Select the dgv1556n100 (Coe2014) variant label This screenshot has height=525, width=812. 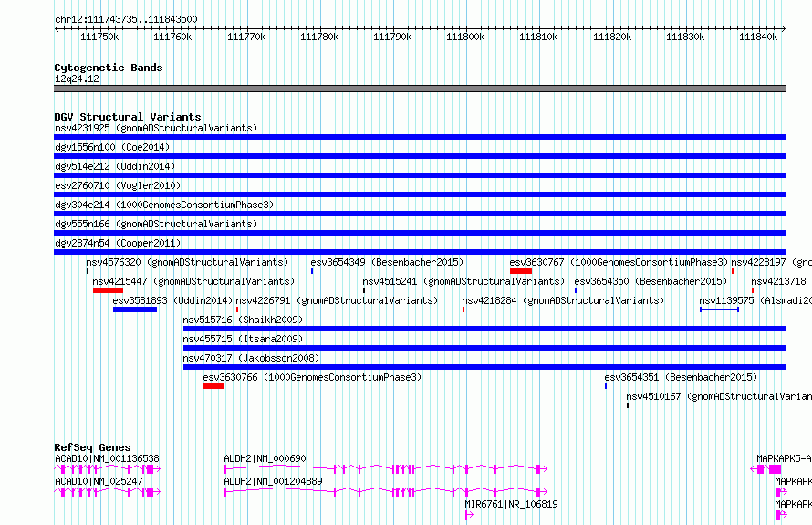coord(112,147)
